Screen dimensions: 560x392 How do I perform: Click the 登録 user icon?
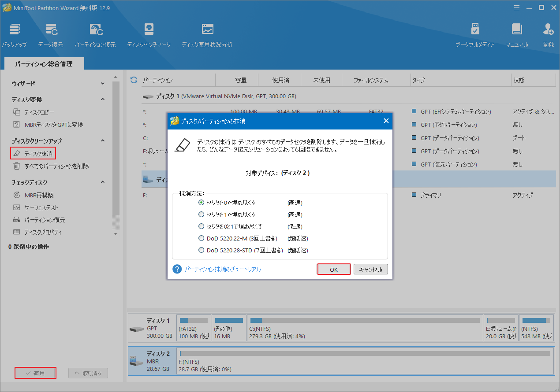pyautogui.click(x=548, y=35)
